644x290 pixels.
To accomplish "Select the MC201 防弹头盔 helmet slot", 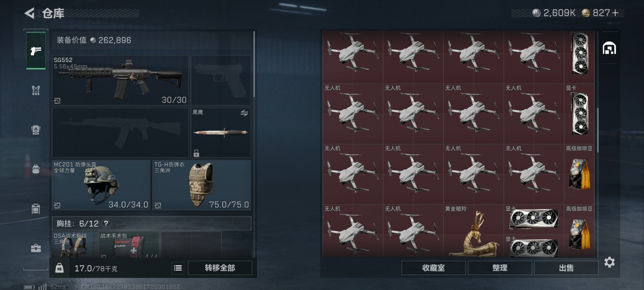I will click(101, 185).
